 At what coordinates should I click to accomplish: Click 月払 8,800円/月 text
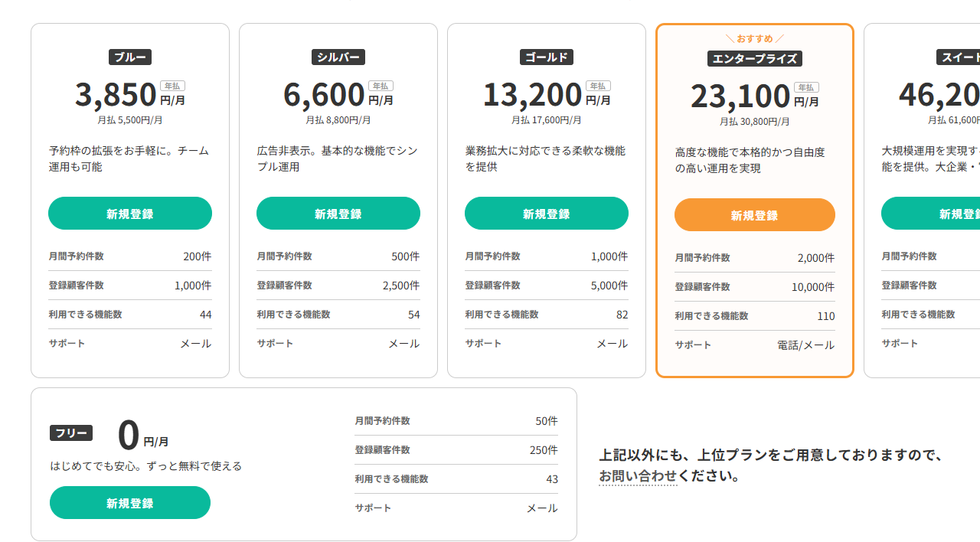tap(338, 120)
